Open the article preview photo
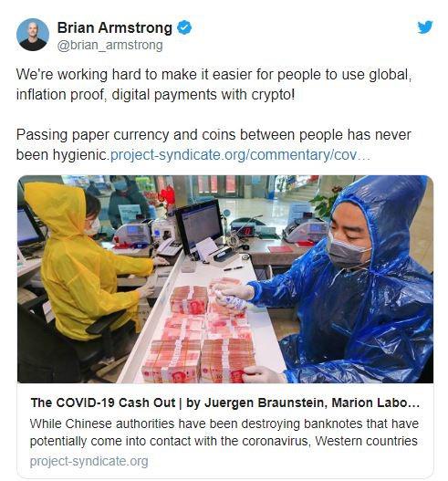The width and height of the screenshot is (448, 481). 225,279
